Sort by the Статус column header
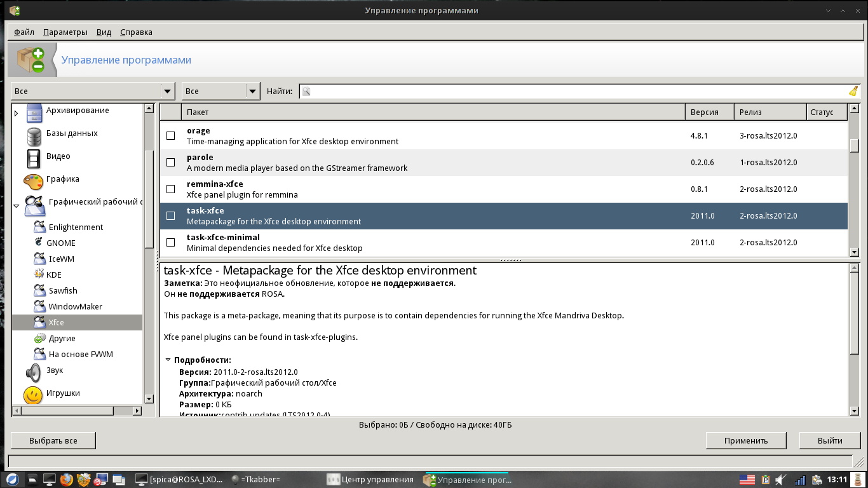This screenshot has height=488, width=868. 827,112
